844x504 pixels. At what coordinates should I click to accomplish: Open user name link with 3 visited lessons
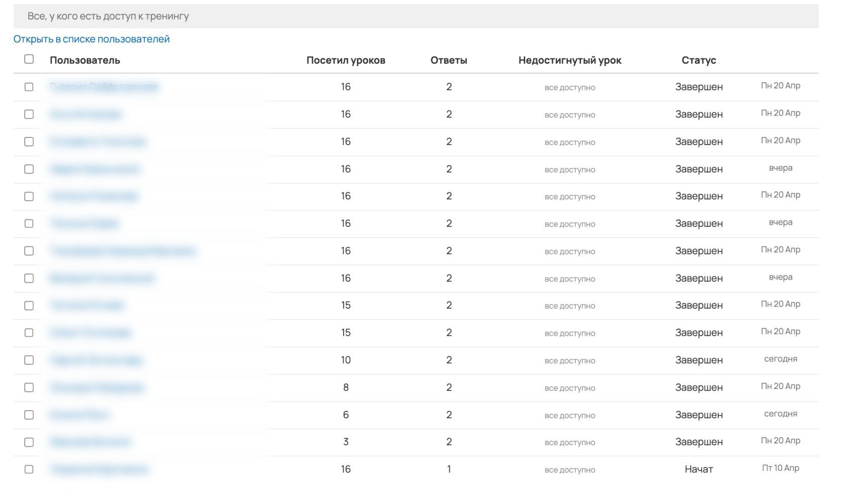[x=90, y=442]
